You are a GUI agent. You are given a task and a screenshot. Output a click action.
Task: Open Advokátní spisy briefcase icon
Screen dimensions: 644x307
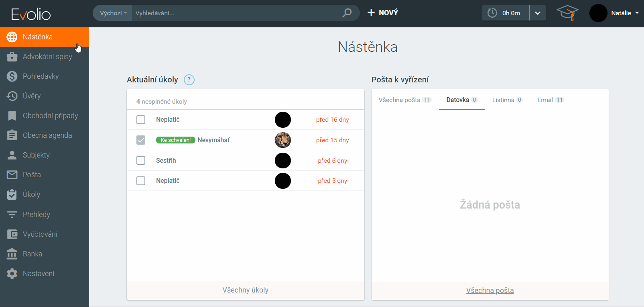[x=12, y=57]
